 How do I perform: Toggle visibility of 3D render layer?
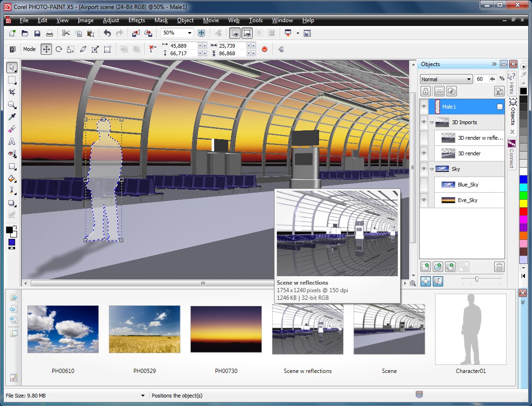click(x=424, y=153)
